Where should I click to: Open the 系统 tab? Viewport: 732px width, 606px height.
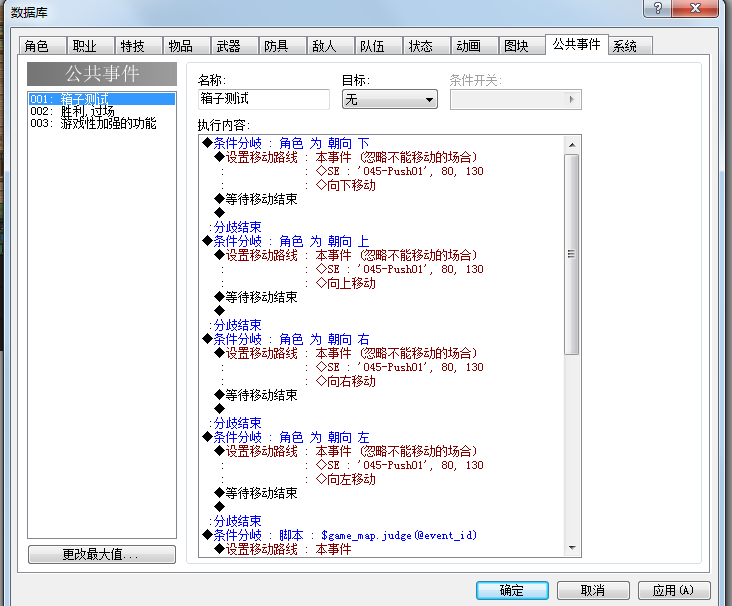[x=630, y=46]
